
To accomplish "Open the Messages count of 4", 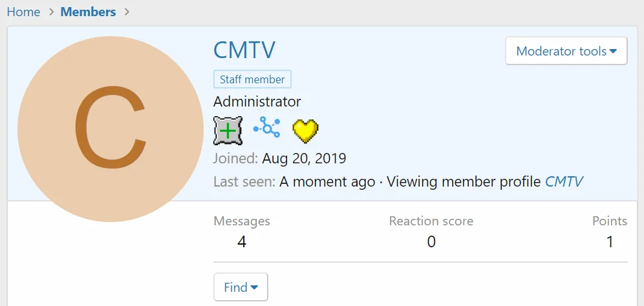I will (241, 241).
